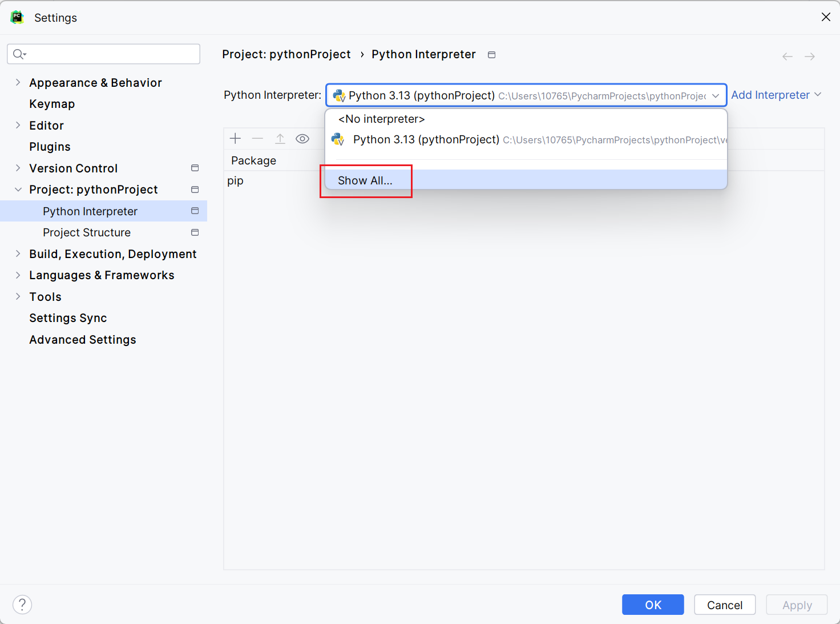Close the Settings dialog
The image size is (840, 624).
826,17
